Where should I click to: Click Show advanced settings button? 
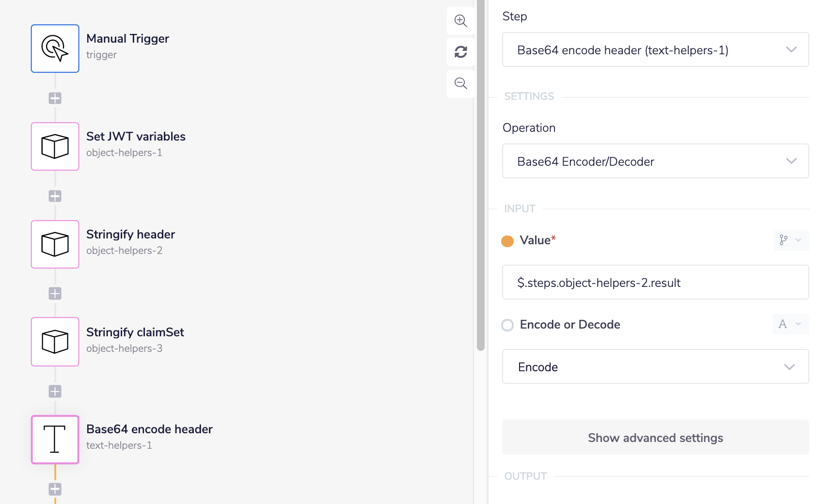pyautogui.click(x=655, y=438)
